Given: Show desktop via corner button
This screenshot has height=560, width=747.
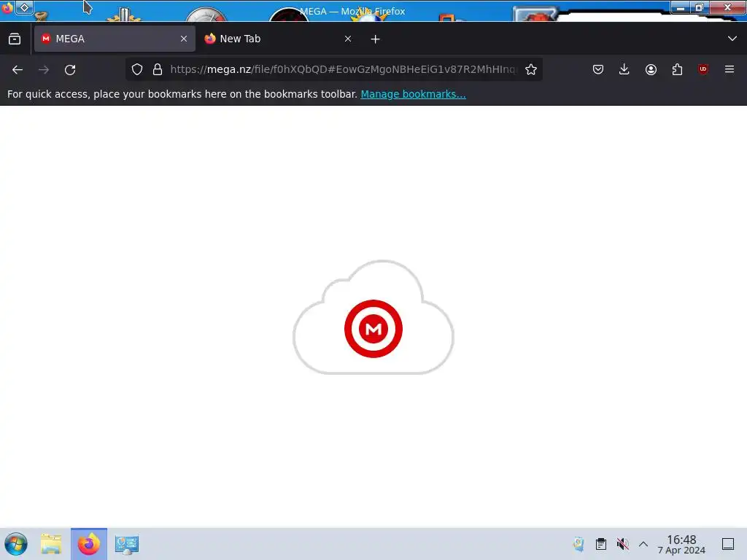Looking at the screenshot, I should [728, 544].
